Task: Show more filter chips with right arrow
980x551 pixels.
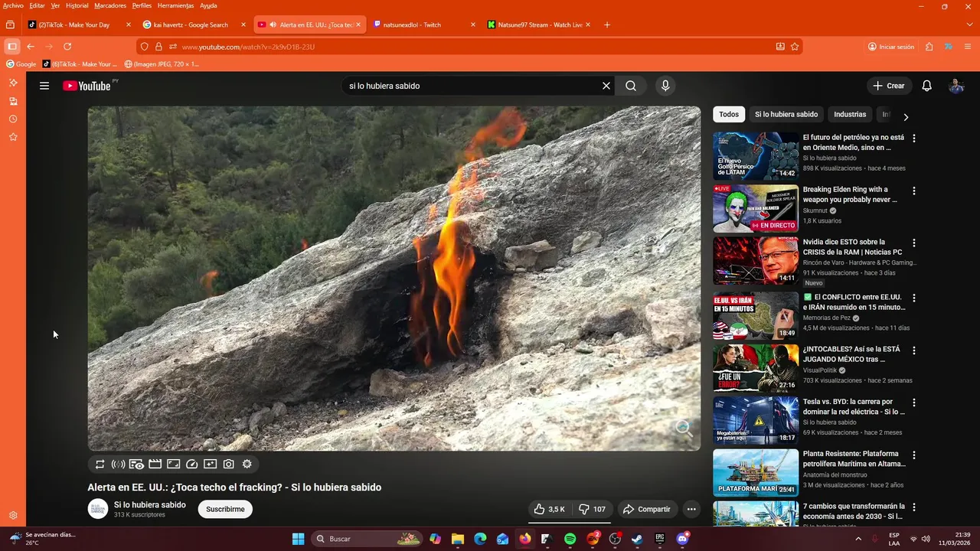Action: coord(906,117)
